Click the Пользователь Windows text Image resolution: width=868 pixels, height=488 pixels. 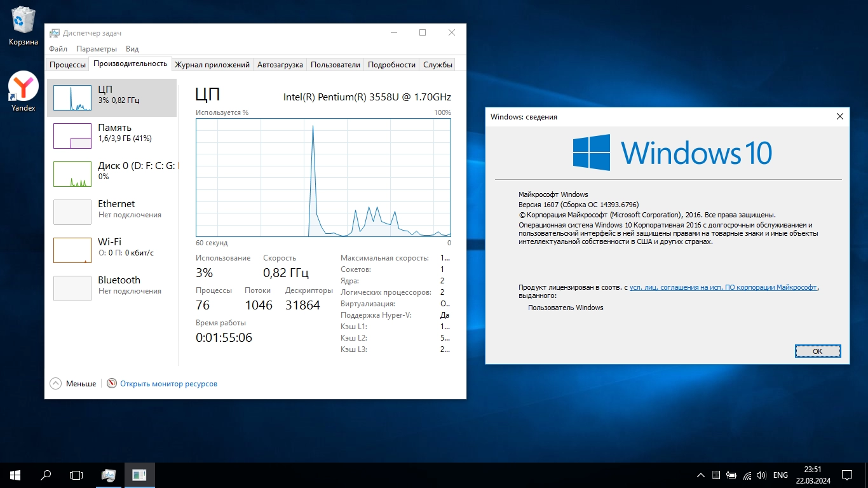566,308
